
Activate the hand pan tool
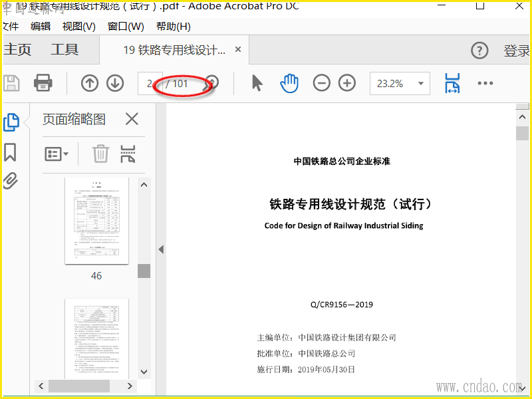tap(289, 84)
